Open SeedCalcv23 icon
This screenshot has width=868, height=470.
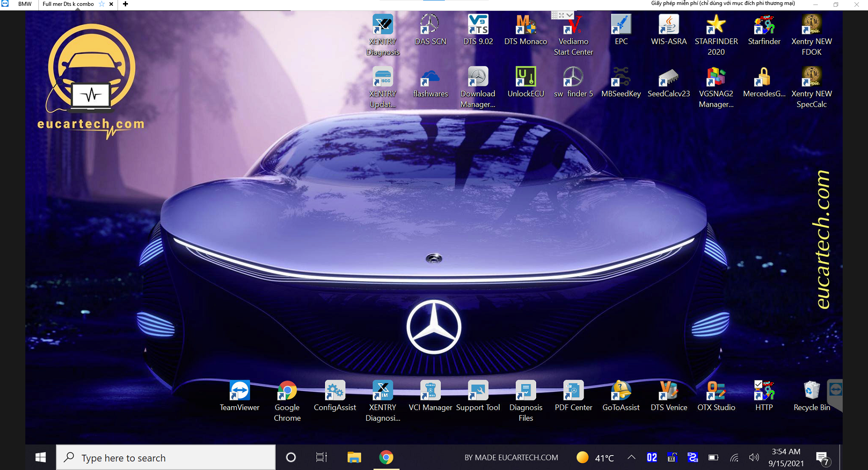click(x=669, y=82)
